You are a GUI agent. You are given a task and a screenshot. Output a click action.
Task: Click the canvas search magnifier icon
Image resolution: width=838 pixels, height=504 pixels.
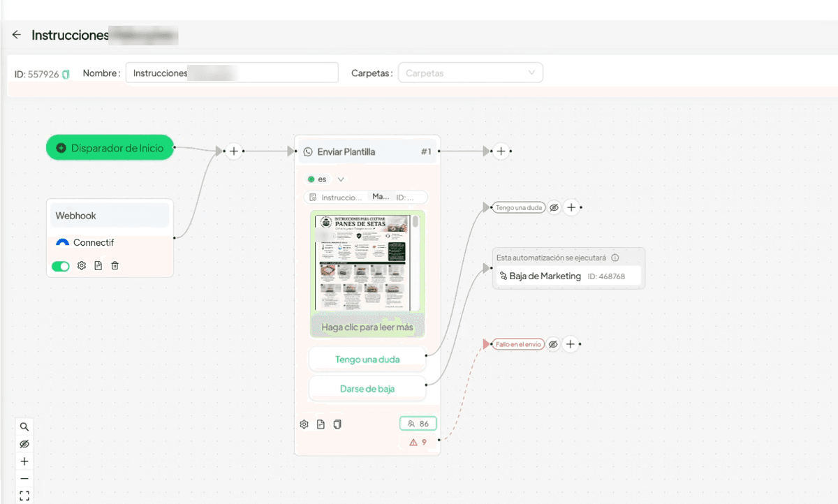tap(24, 427)
